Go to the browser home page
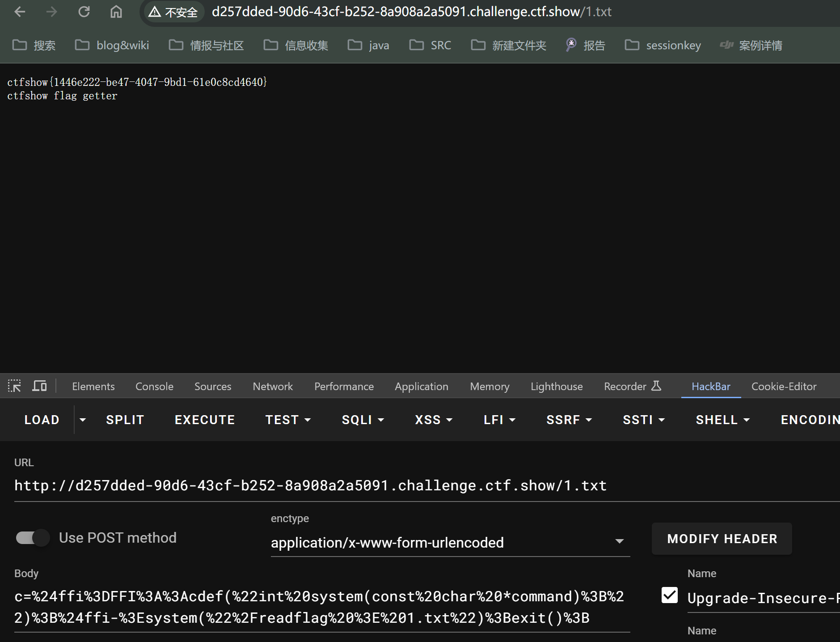Screen dimensions: 840x642 (x=116, y=12)
